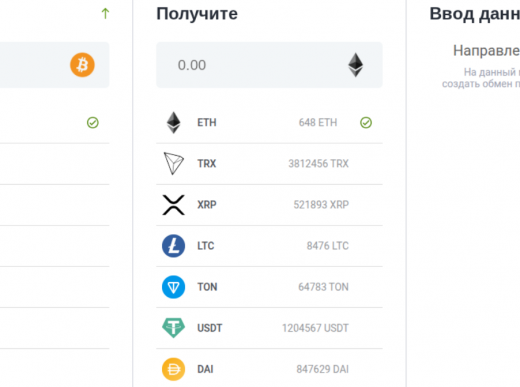
Task: Click the green checkmark beside 648 ETH
Action: pos(366,123)
